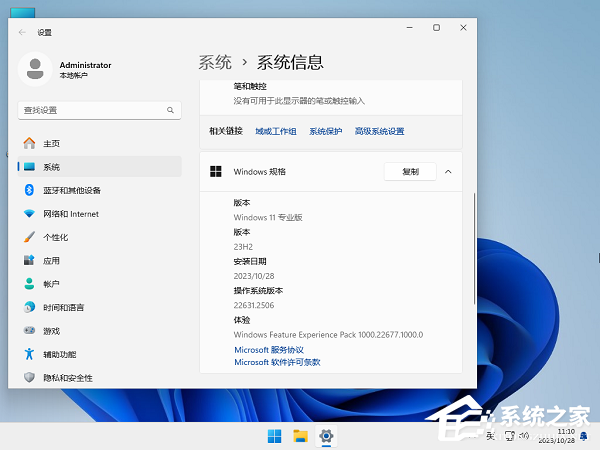Click the 系统 breadcrumb in page title
This screenshot has height=450, width=600.
point(215,62)
